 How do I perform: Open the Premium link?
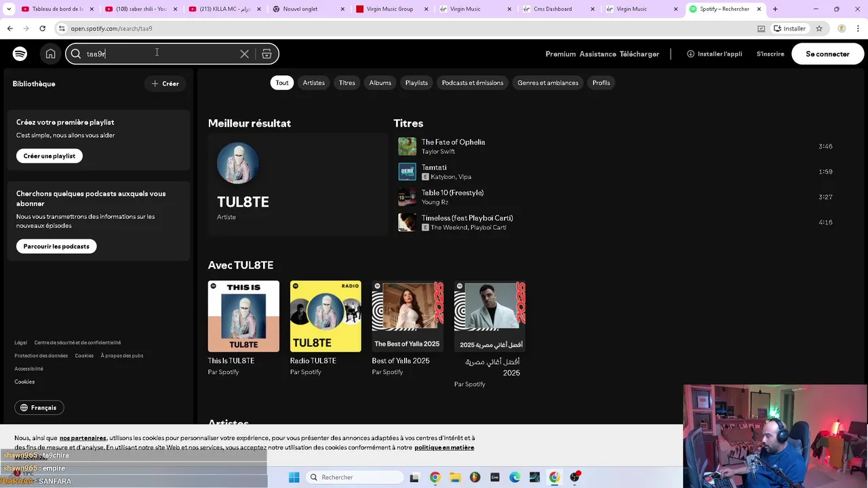tap(560, 54)
